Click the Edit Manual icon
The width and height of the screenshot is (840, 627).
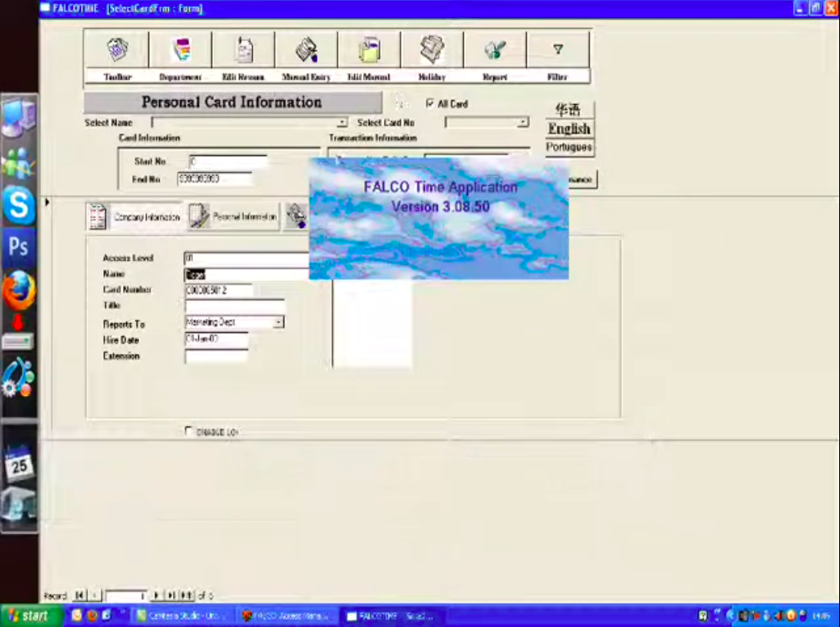pyautogui.click(x=369, y=50)
